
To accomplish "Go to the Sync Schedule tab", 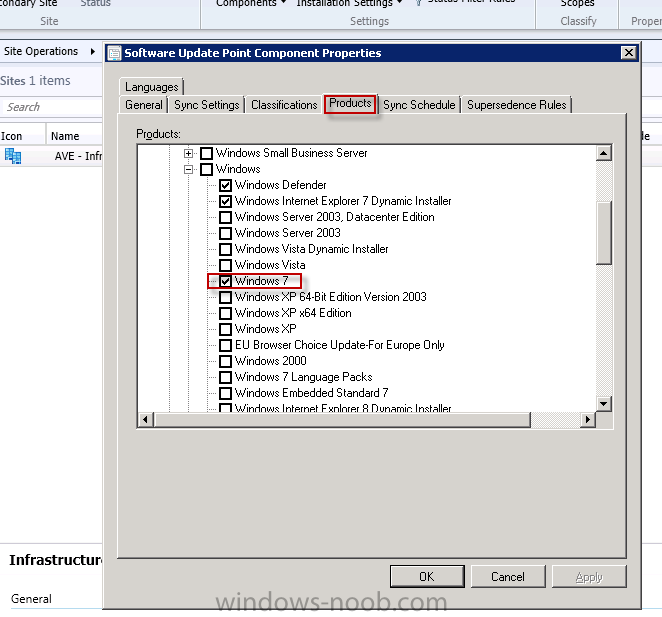I will tap(419, 105).
